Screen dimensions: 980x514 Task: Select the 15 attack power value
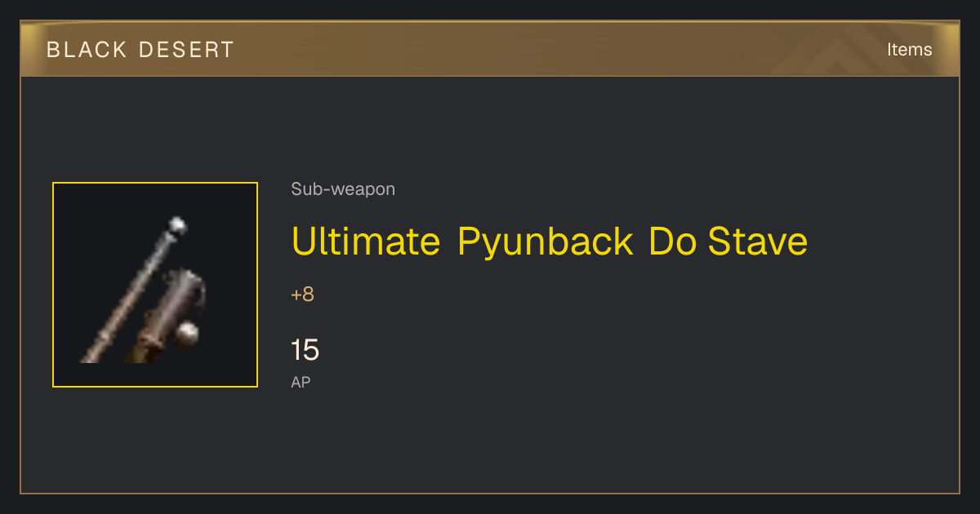(305, 350)
